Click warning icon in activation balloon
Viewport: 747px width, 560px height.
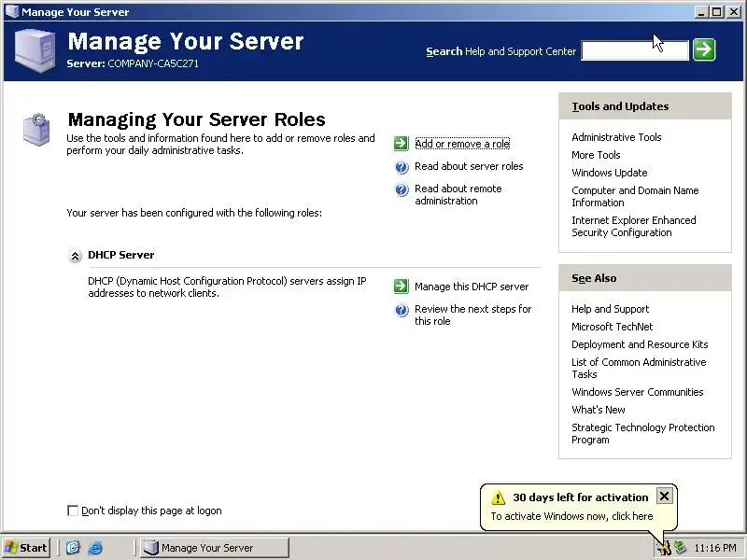[498, 497]
